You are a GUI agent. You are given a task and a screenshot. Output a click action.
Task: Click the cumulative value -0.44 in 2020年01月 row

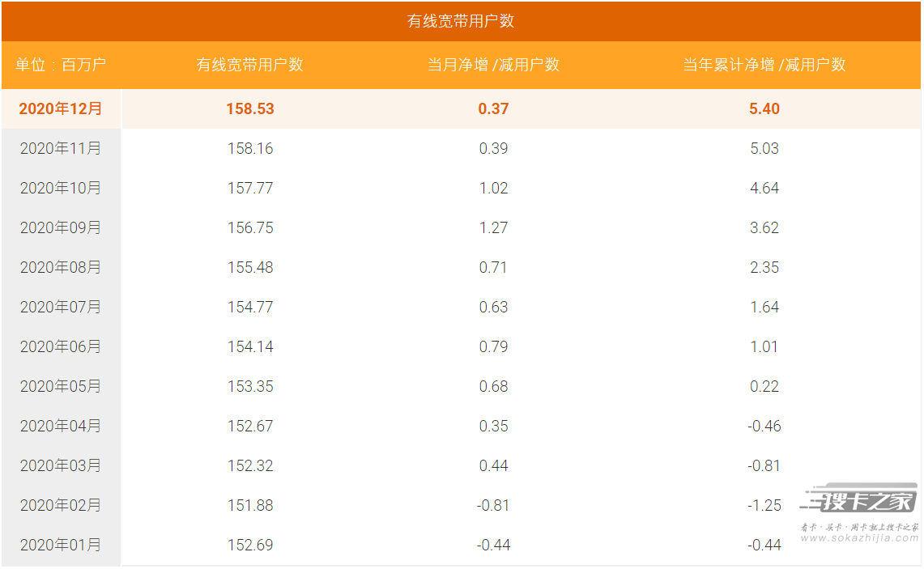coord(764,545)
